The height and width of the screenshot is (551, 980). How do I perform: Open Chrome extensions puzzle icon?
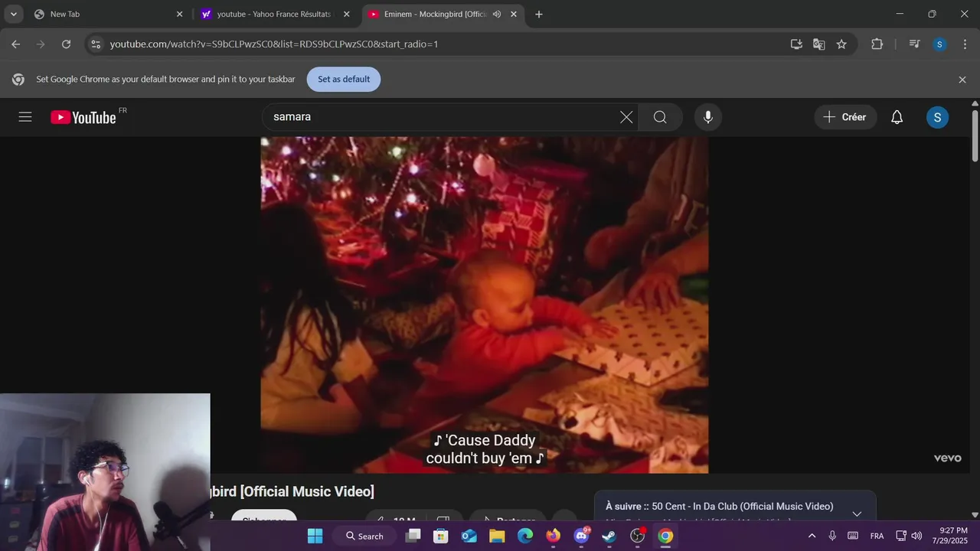coord(877,44)
